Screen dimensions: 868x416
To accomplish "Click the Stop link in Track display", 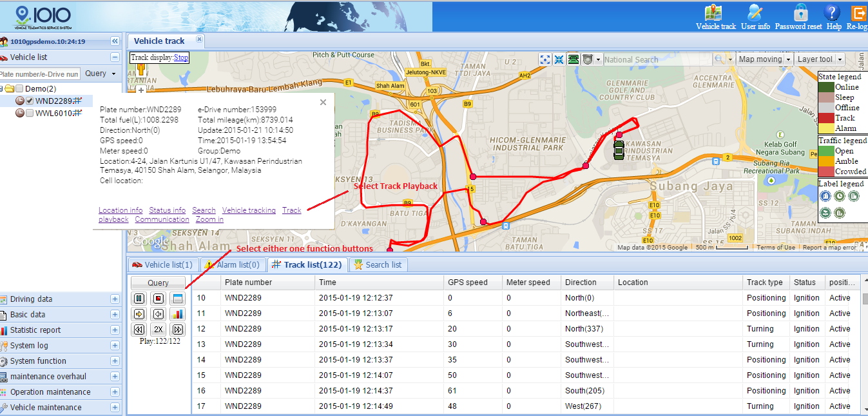I will tap(181, 57).
